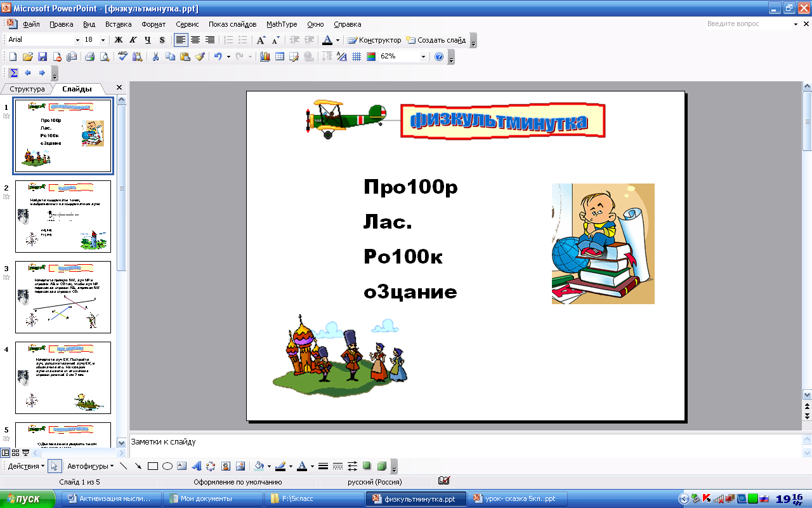The height and width of the screenshot is (508, 812).
Task: Select Line drawing tool
Action: point(124,466)
